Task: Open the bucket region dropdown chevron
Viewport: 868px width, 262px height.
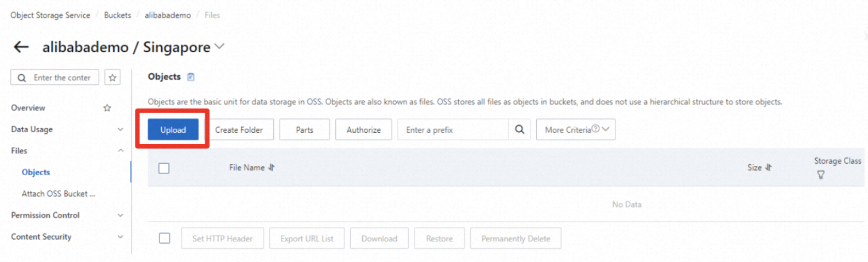Action: point(219,47)
